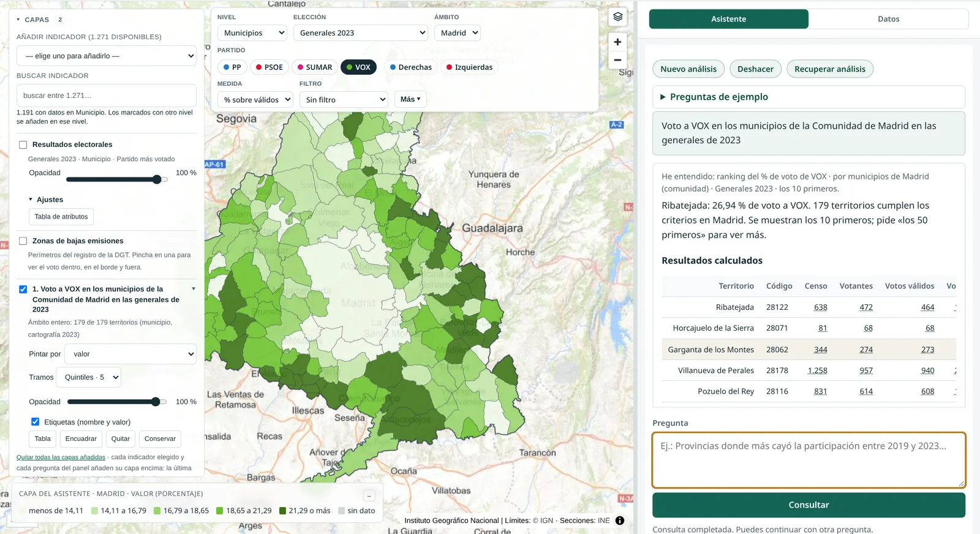Enable the Resultados electorales layer
The width and height of the screenshot is (980, 534).
(x=23, y=145)
